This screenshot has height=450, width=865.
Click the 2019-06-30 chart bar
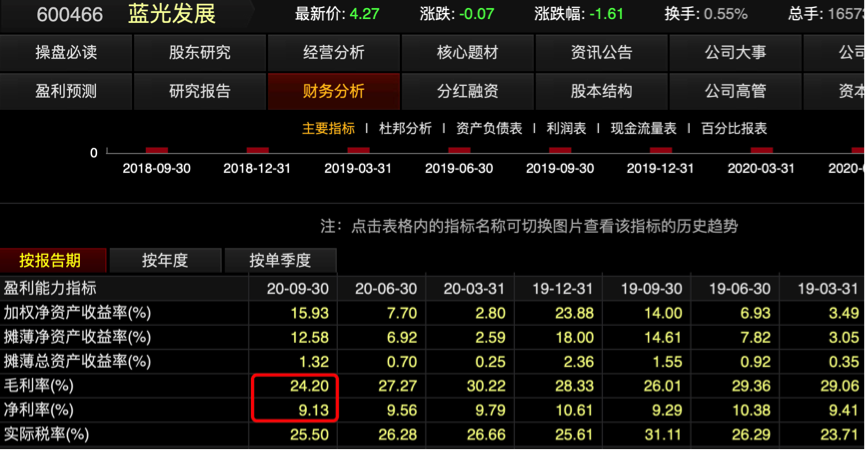(459, 150)
